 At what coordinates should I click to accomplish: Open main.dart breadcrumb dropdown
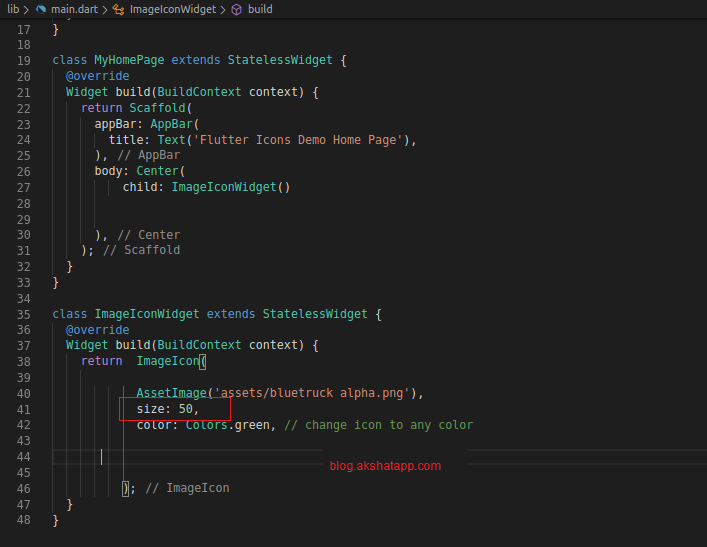point(73,9)
